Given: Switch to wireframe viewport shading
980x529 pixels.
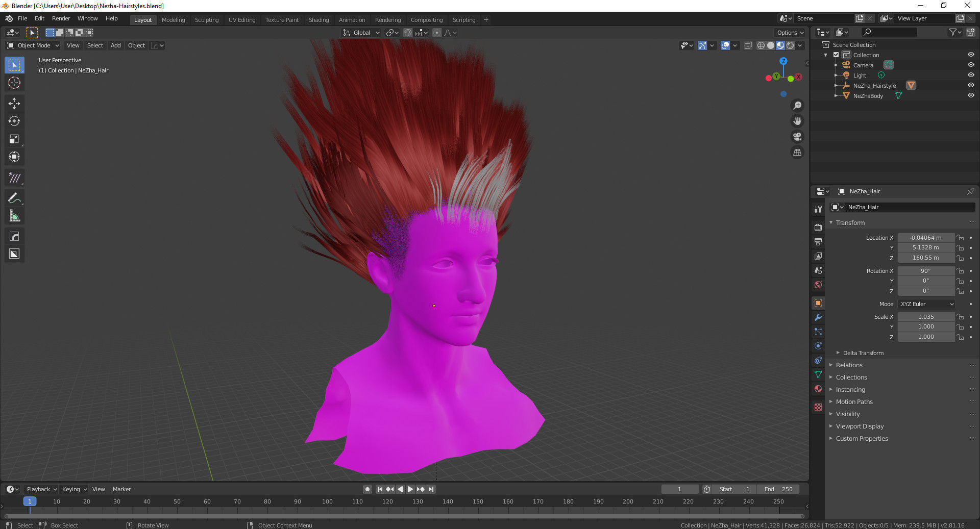Looking at the screenshot, I should tap(761, 45).
